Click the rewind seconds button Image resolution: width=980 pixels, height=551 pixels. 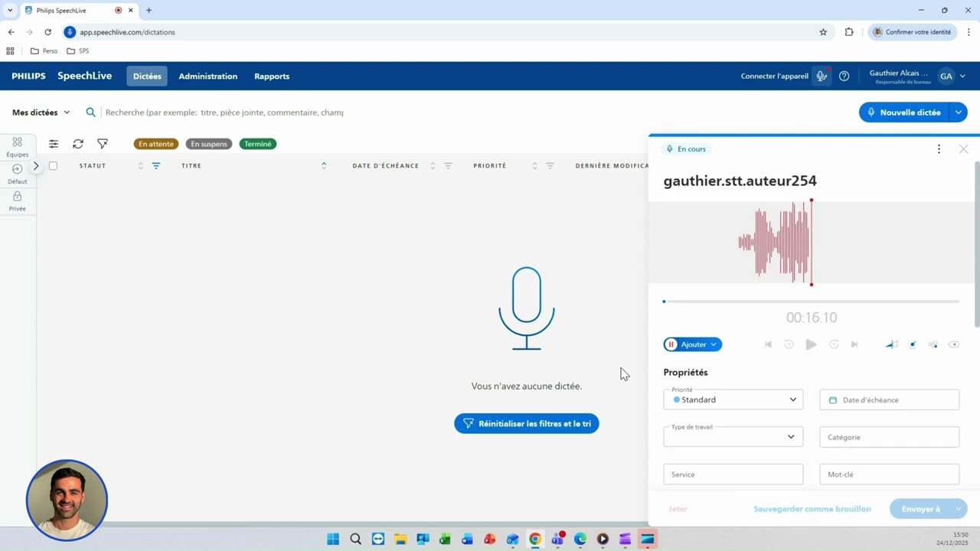pos(789,344)
